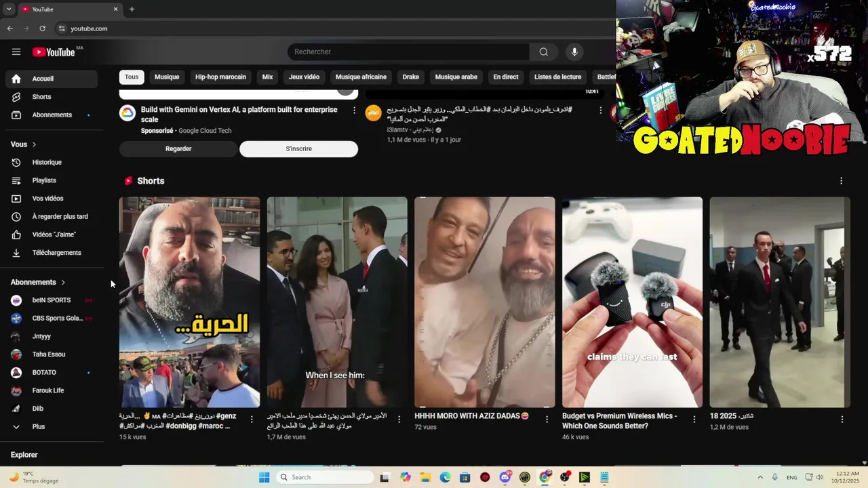Image resolution: width=868 pixels, height=488 pixels.
Task: Expand the Abonnements section chevron
Action: (x=63, y=282)
